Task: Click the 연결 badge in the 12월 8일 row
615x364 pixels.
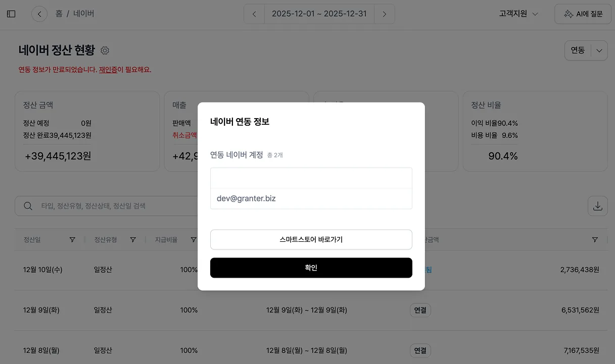Action: coord(420,350)
